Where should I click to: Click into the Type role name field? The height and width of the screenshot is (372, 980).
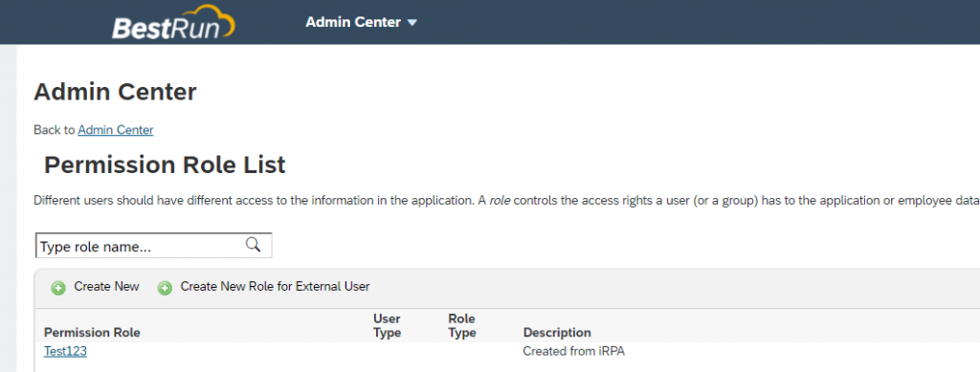coord(154,246)
